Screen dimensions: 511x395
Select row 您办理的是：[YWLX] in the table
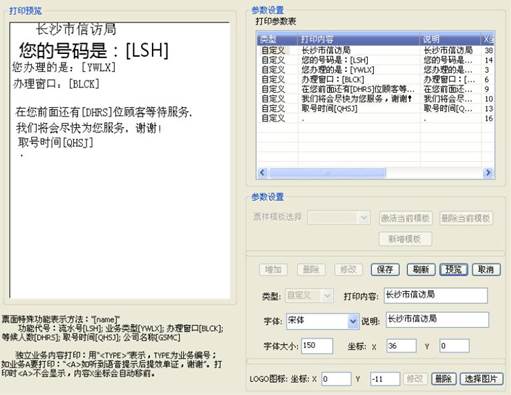[376, 70]
